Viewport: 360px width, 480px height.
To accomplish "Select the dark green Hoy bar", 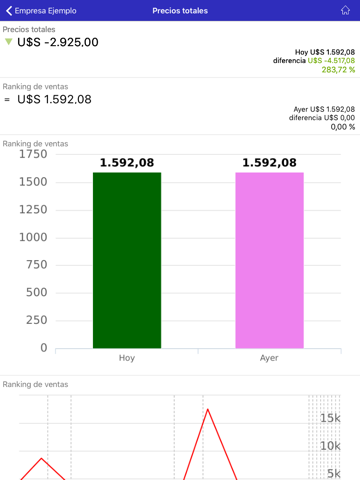I will tap(127, 260).
